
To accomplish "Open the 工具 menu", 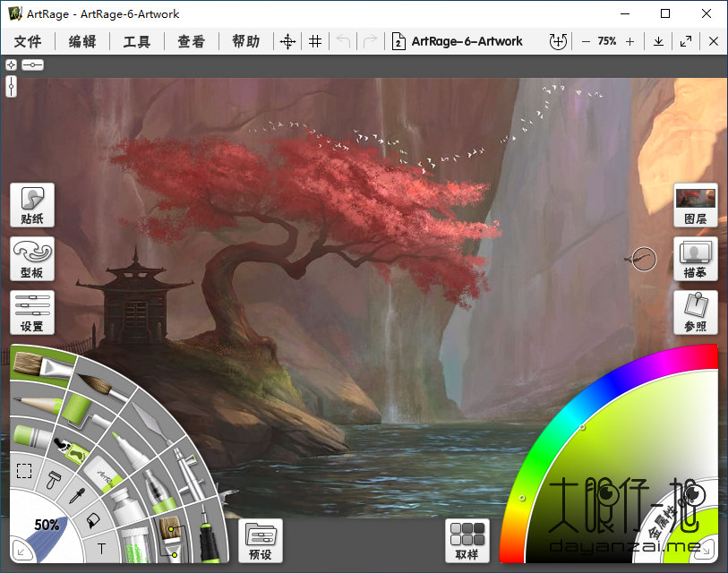I will 137,41.
